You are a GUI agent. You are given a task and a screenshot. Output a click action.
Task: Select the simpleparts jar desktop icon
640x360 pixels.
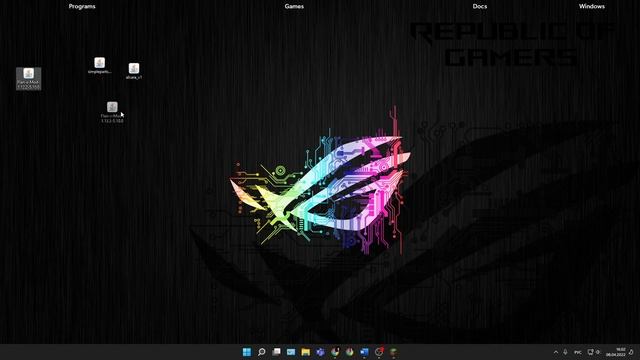[x=100, y=66]
